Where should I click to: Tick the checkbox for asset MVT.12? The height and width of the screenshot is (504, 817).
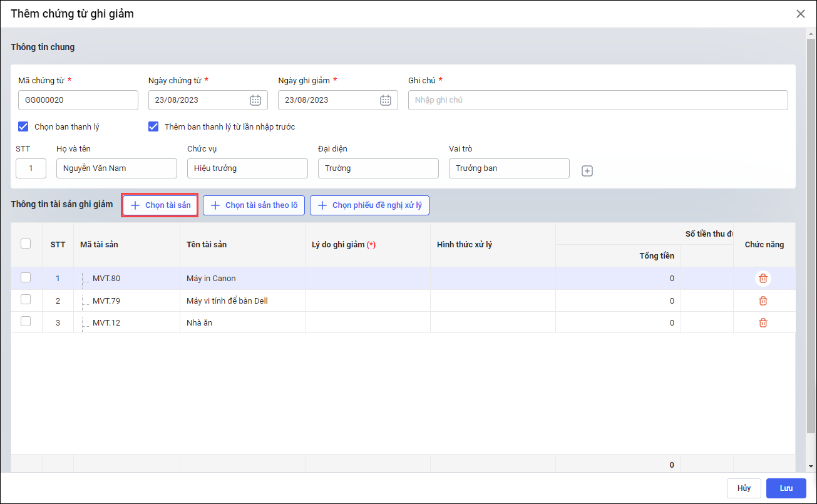pyautogui.click(x=26, y=321)
